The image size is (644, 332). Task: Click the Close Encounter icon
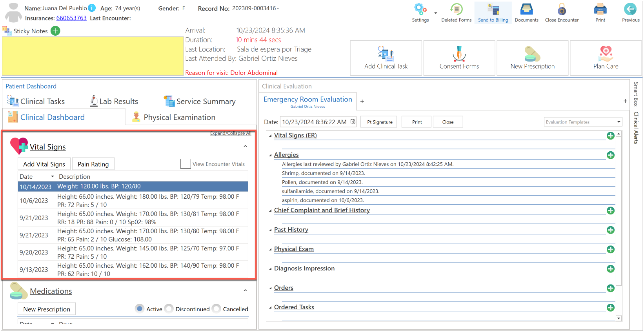[x=562, y=9]
